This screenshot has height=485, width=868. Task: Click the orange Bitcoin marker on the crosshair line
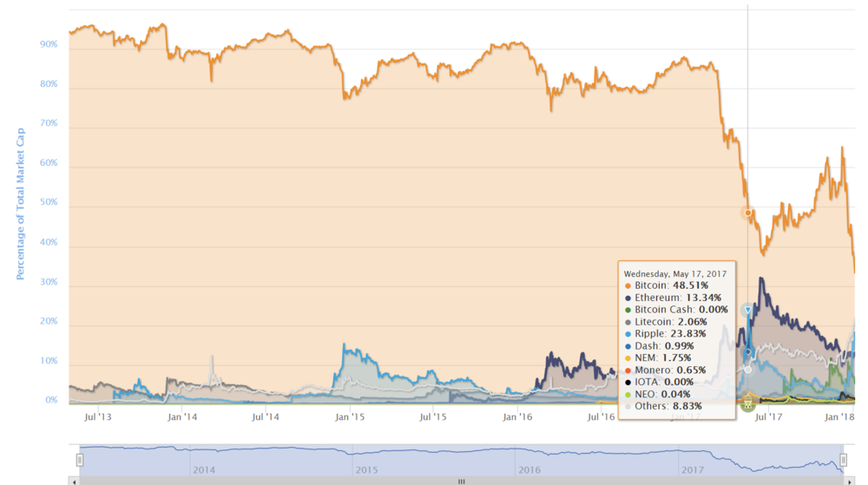747,213
